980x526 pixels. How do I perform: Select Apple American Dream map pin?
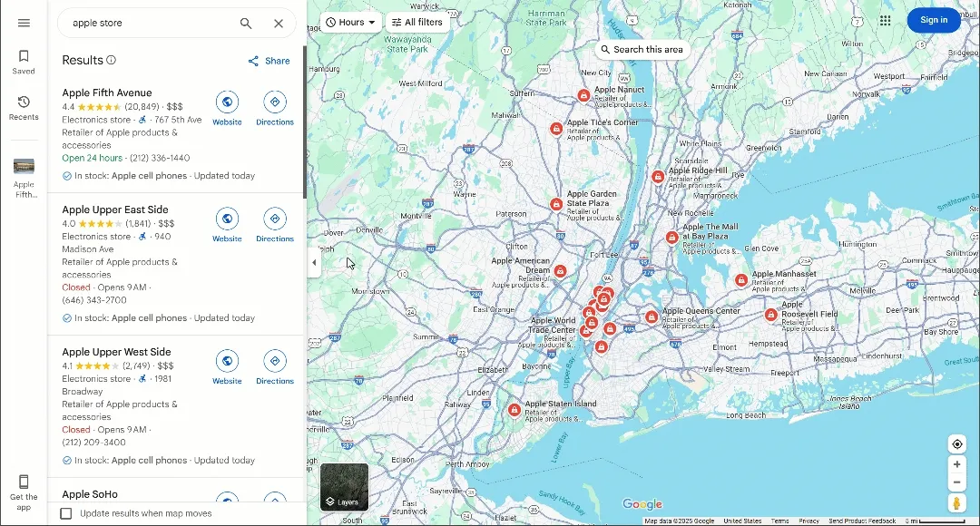[x=560, y=271]
